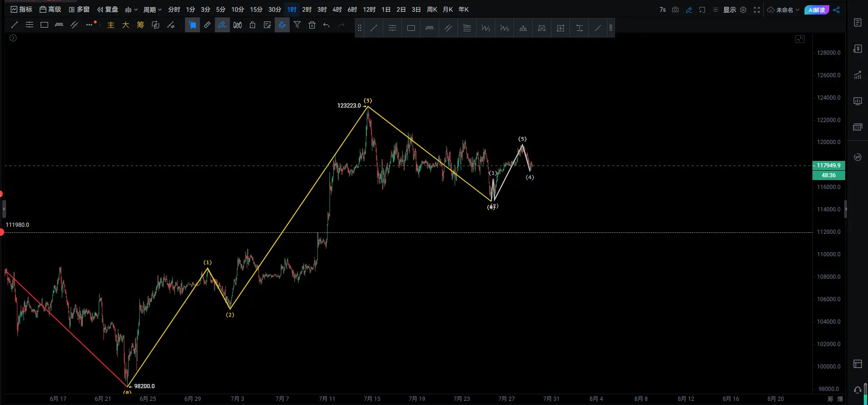Screen dimensions: 868x405
Task: Share the chart via share icon
Action: pos(836,9)
